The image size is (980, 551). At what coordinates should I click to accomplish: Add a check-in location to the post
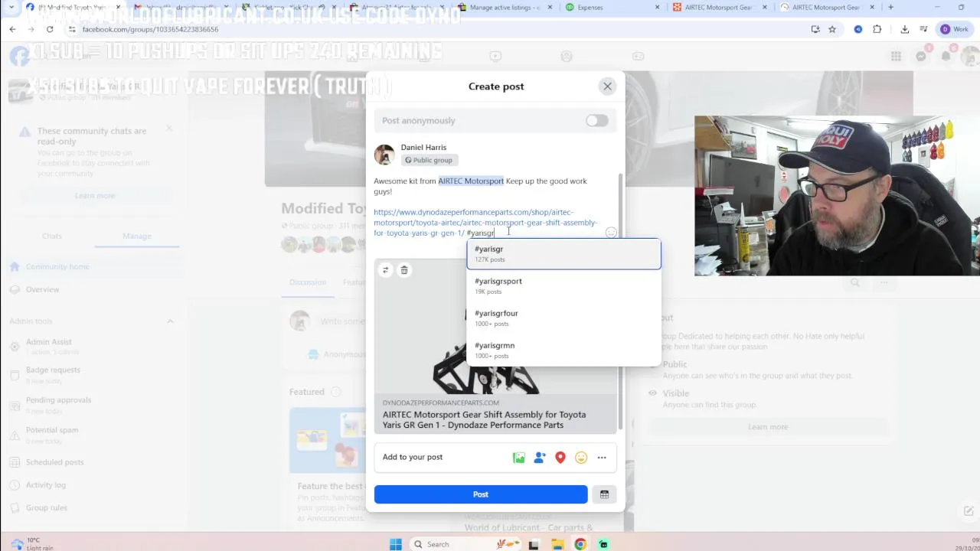click(560, 458)
